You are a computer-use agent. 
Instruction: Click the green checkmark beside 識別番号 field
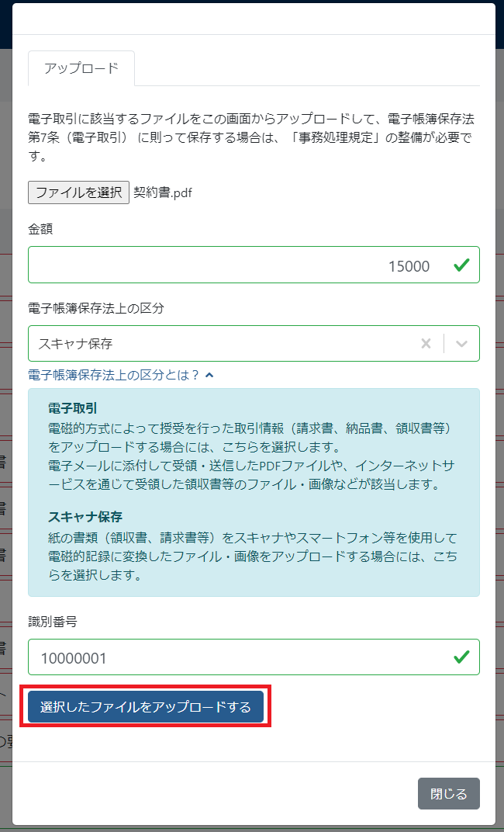[463, 657]
